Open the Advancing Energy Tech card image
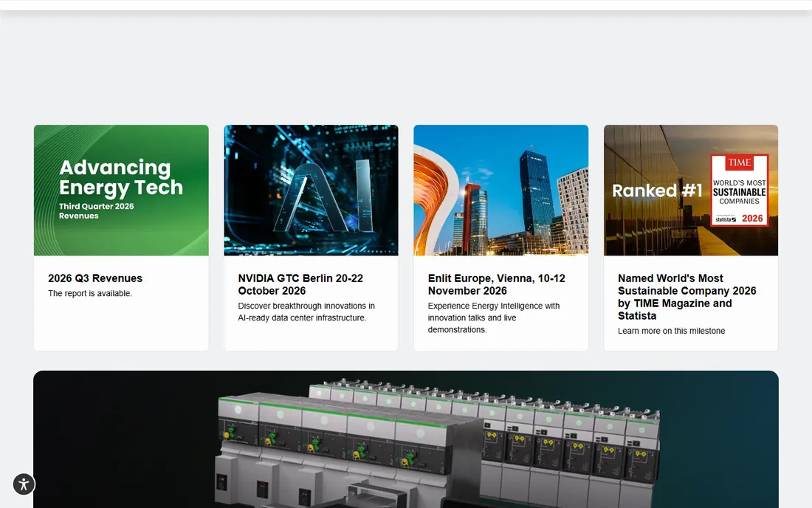 tap(121, 190)
